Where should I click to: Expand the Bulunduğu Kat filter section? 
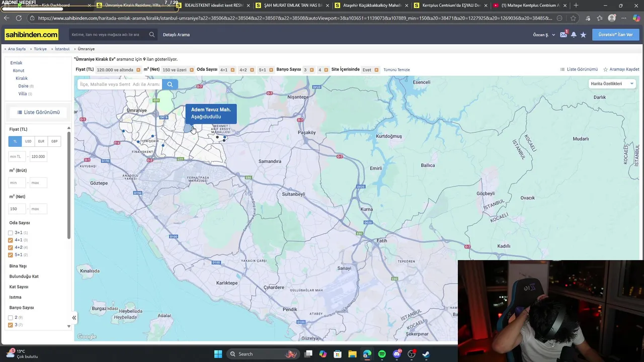(x=24, y=277)
